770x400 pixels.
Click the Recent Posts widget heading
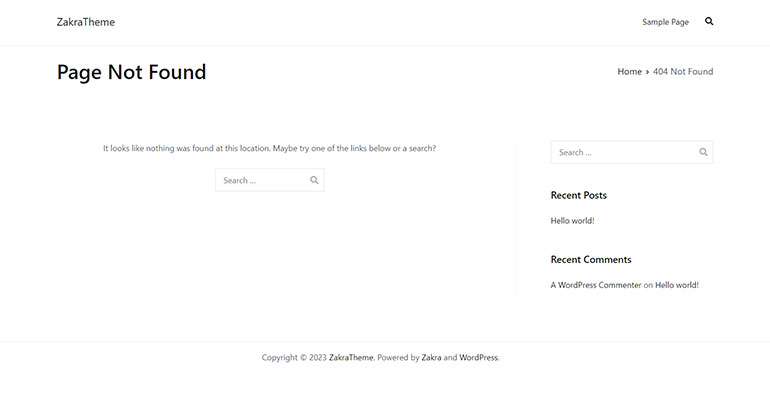(578, 195)
